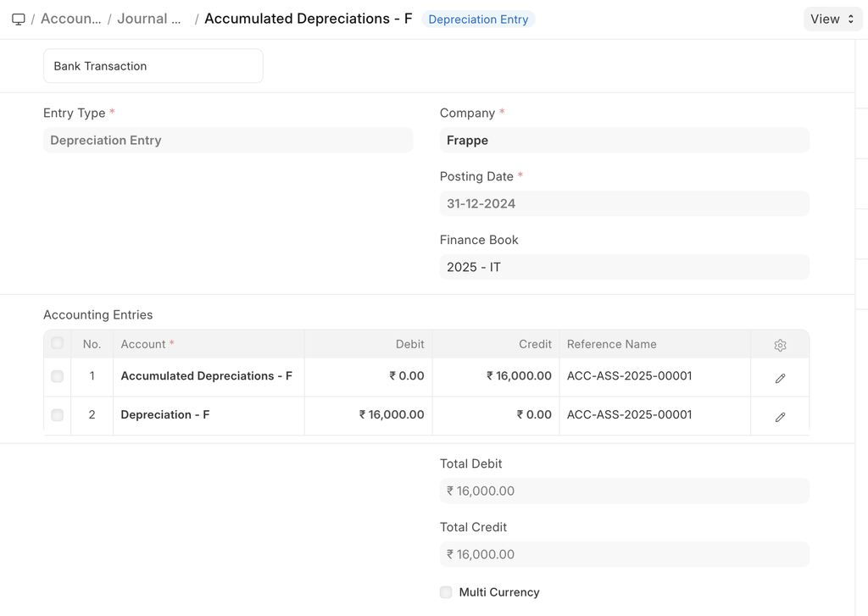Viewport: 868px width, 616px height.
Task: Click the ₹ 16,000.00 debit cell in row 2
Action: tap(370, 415)
